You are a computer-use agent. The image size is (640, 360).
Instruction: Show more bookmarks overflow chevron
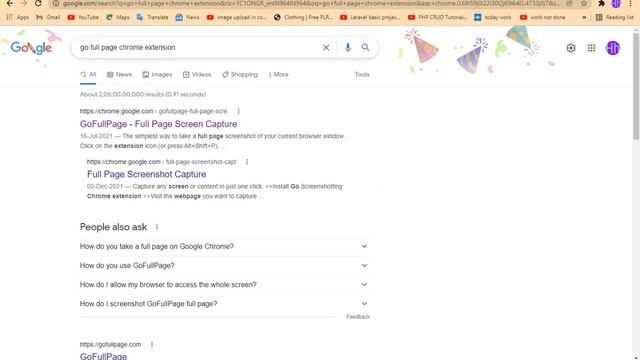pyautogui.click(x=584, y=17)
